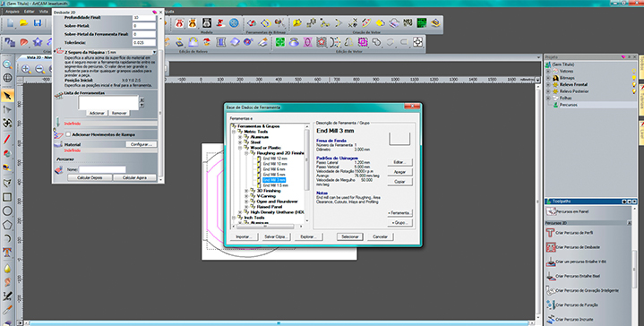Click the tool tree horizontal scrollbar
The height and width of the screenshot is (326, 644).
[265, 227]
